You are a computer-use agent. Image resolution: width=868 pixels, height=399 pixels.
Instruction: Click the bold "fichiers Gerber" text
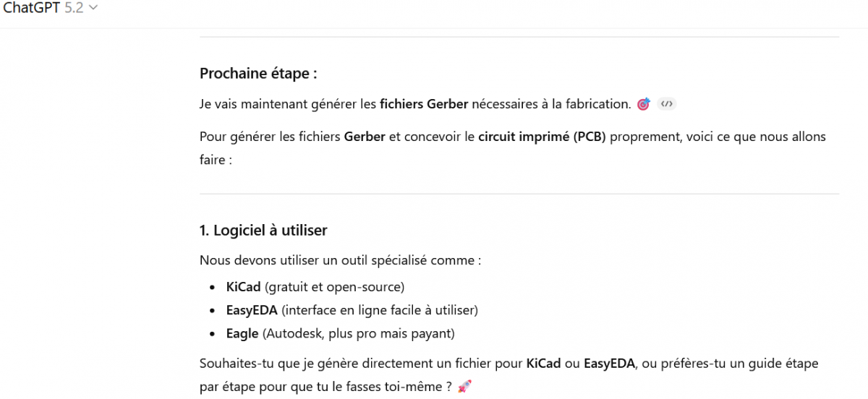click(424, 104)
